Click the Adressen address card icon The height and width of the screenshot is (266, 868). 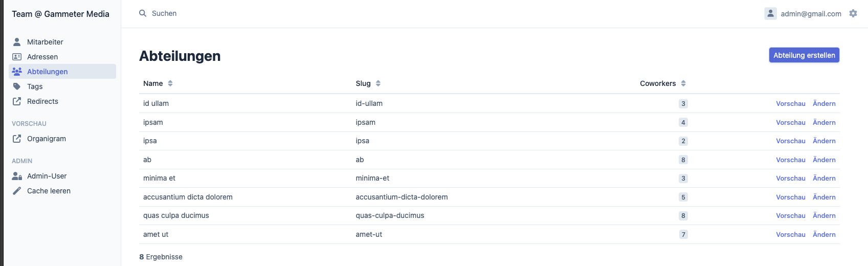coord(17,57)
